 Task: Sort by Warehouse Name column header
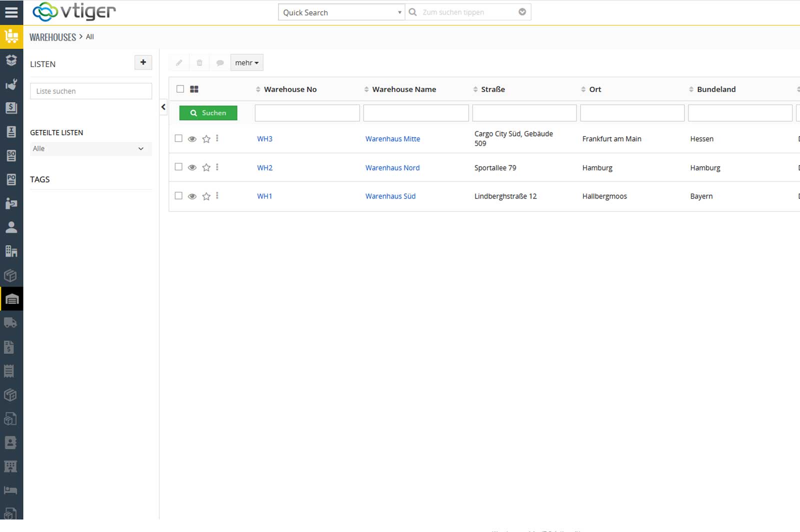coord(403,89)
